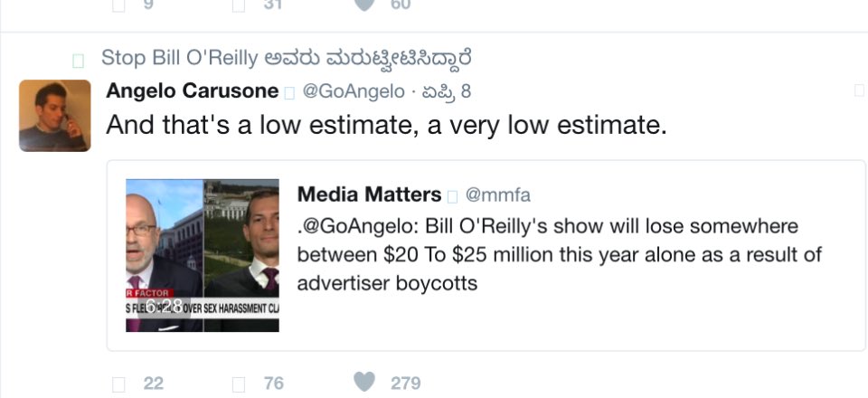Image resolution: width=868 pixels, height=398 pixels.
Task: Click verified badge next to Media Matters
Action: [453, 195]
